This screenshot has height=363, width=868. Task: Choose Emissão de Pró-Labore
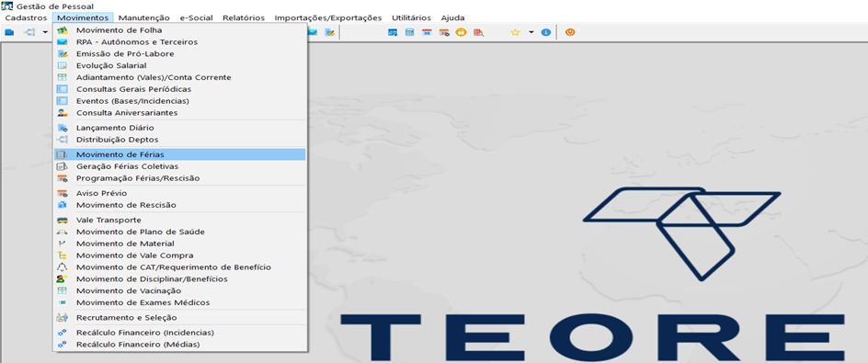[179, 53]
